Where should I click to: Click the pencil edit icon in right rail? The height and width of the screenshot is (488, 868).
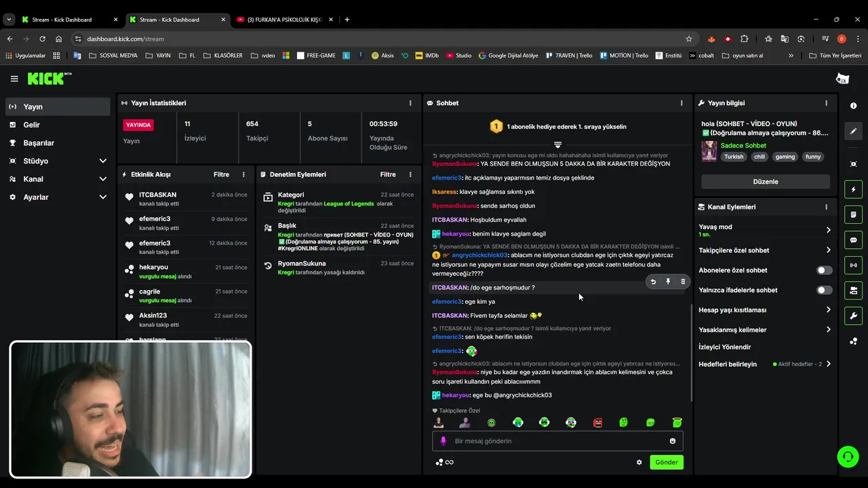[x=853, y=131]
